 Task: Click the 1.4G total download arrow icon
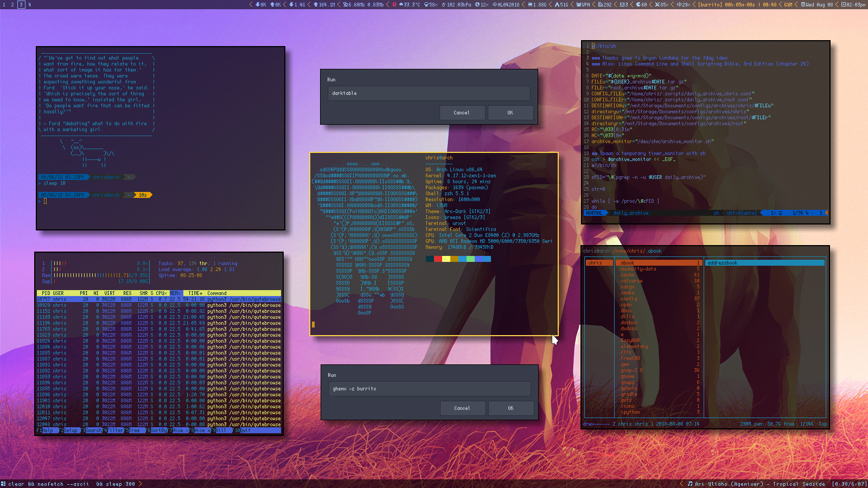coord(291,4)
